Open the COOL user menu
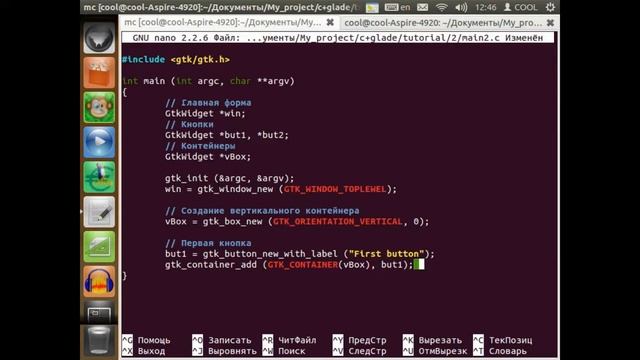 [x=520, y=7]
